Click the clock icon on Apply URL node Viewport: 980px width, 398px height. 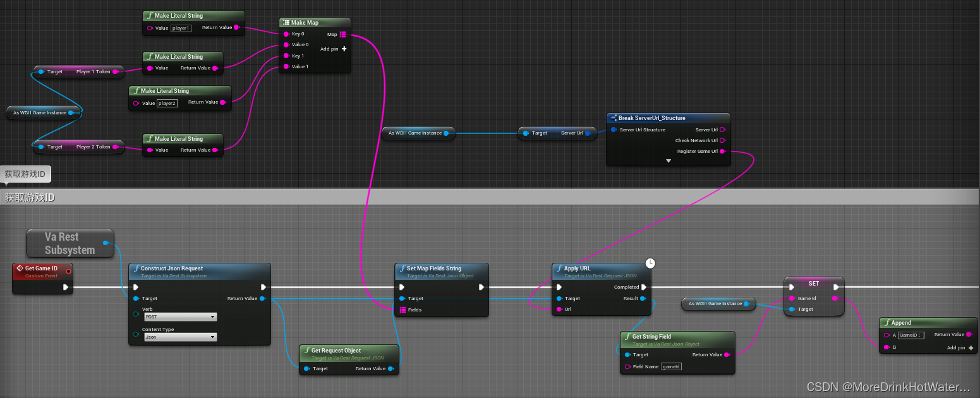pos(651,263)
